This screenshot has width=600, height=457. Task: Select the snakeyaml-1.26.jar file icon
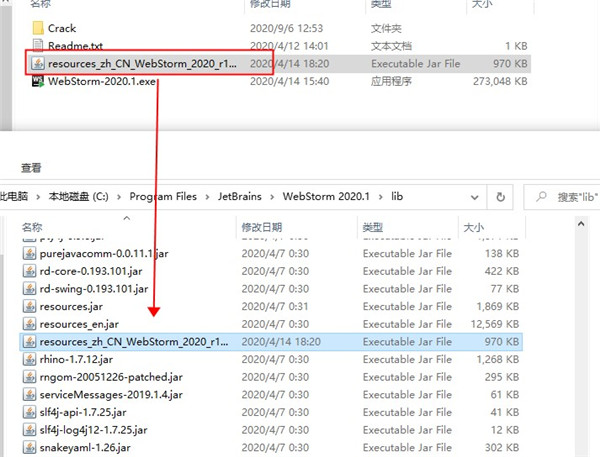point(30,446)
